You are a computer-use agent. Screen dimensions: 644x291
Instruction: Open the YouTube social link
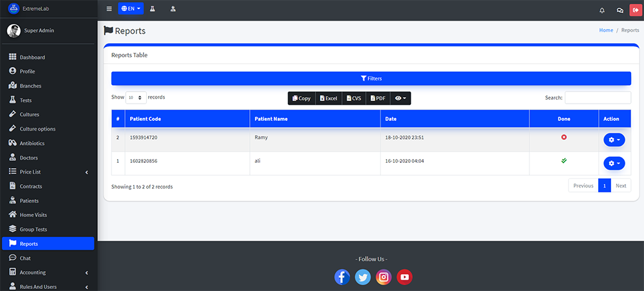404,277
